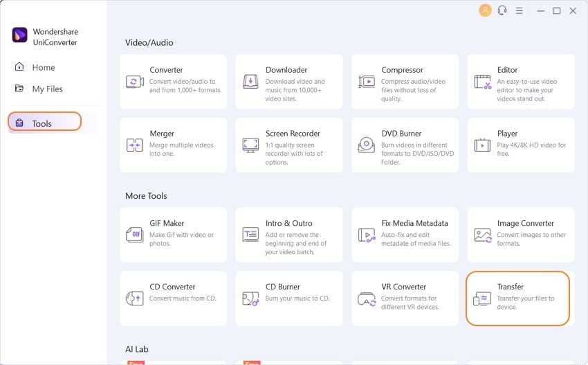Click the AI Lab section heading

[136, 349]
